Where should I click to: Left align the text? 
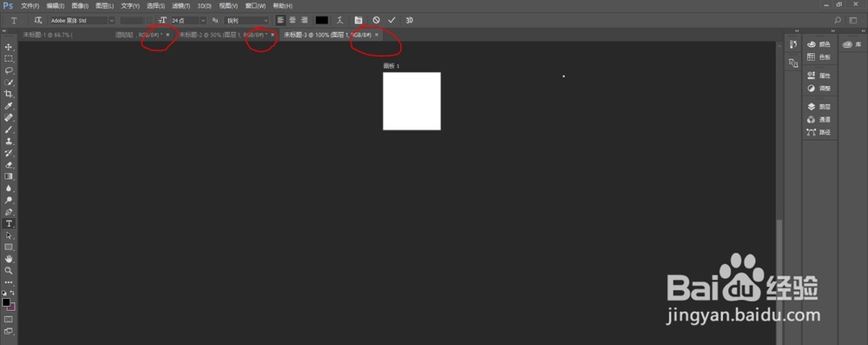point(280,20)
